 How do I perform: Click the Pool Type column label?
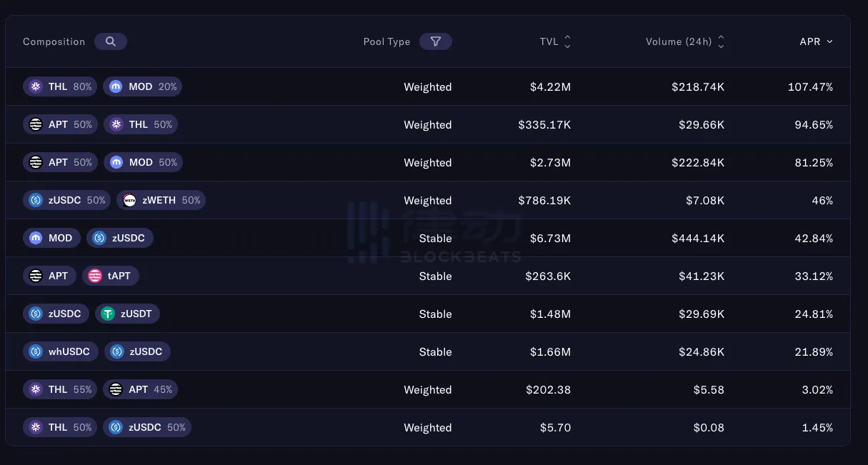coord(386,41)
